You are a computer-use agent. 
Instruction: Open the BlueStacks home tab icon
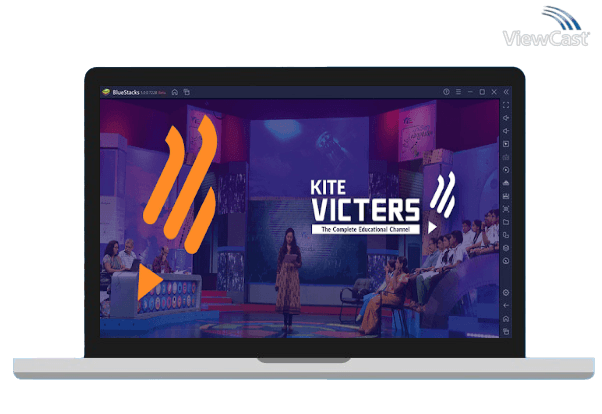(175, 92)
